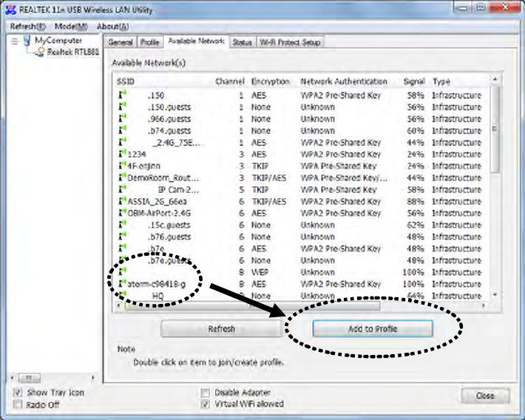Click signal icon of the 1234 network
The image size is (525, 420).
coord(123,154)
